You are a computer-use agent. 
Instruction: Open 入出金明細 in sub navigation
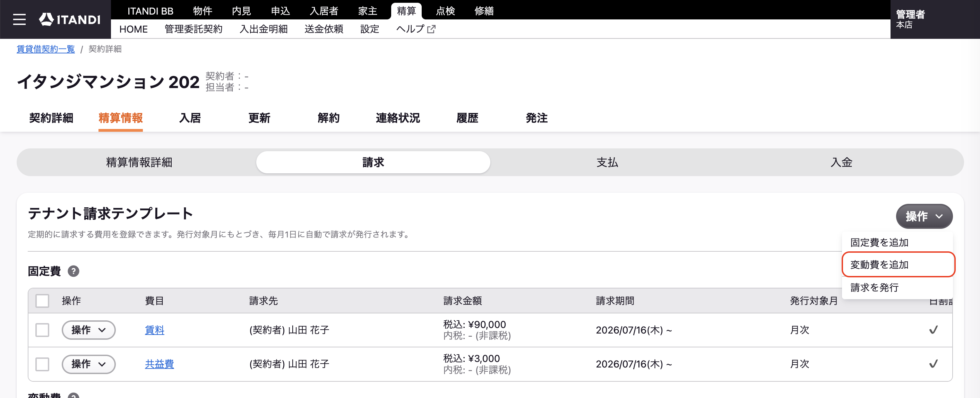(x=263, y=29)
